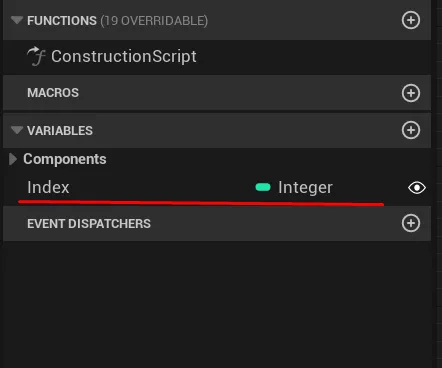Select the Components category label

click(x=65, y=159)
